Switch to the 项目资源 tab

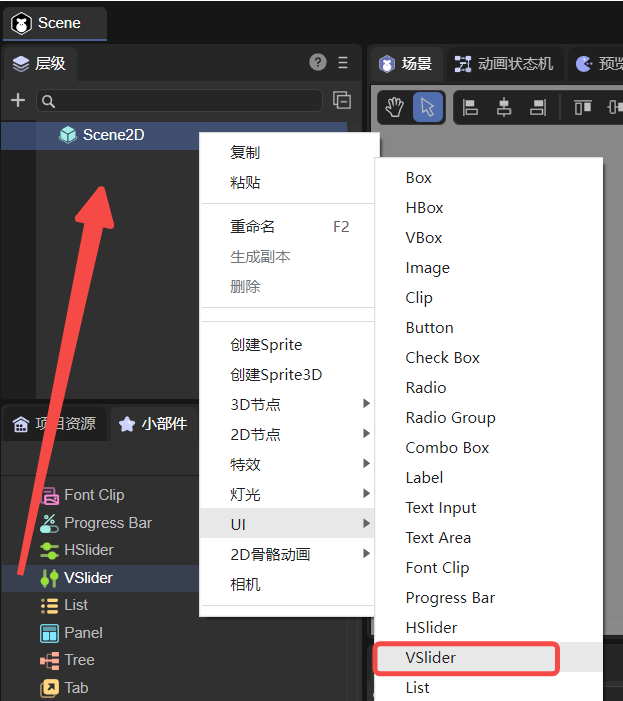[55, 423]
